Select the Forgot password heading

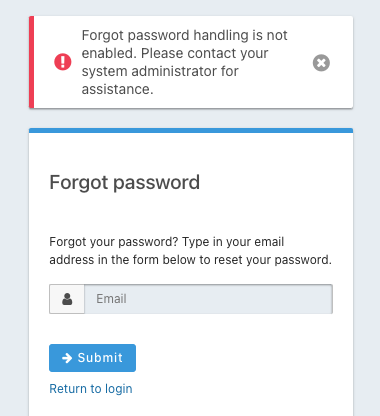coord(125,182)
